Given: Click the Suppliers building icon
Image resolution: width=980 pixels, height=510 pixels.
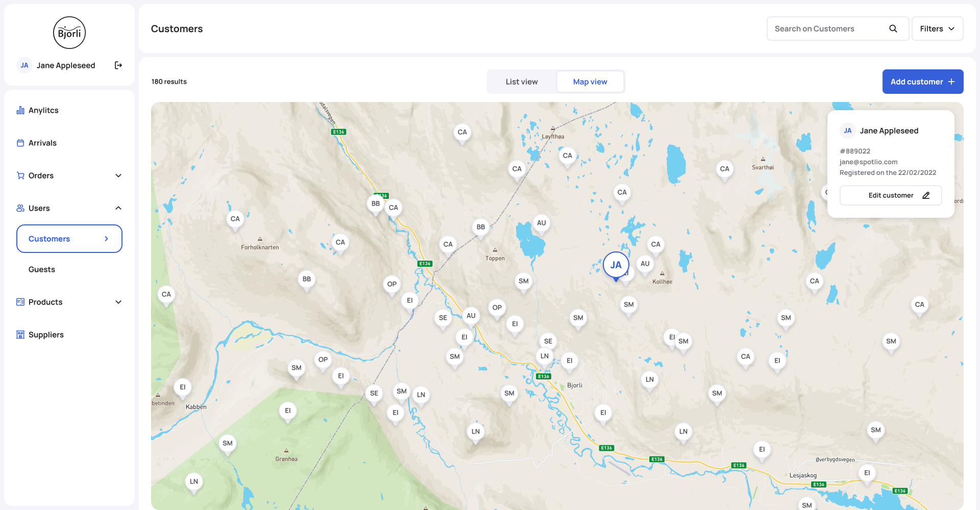Looking at the screenshot, I should tap(20, 335).
